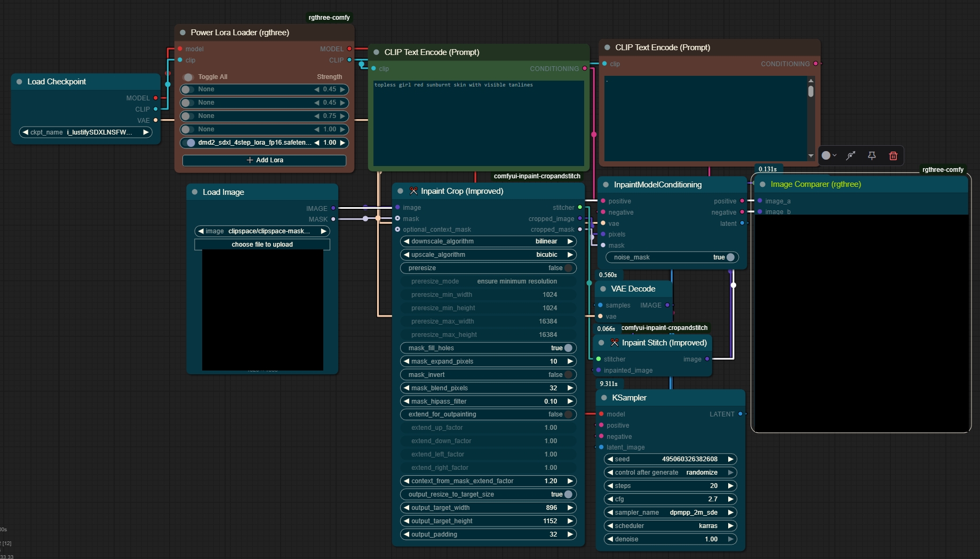980x559 pixels.
Task: Open image file dropdown in Load Image
Action: (262, 231)
